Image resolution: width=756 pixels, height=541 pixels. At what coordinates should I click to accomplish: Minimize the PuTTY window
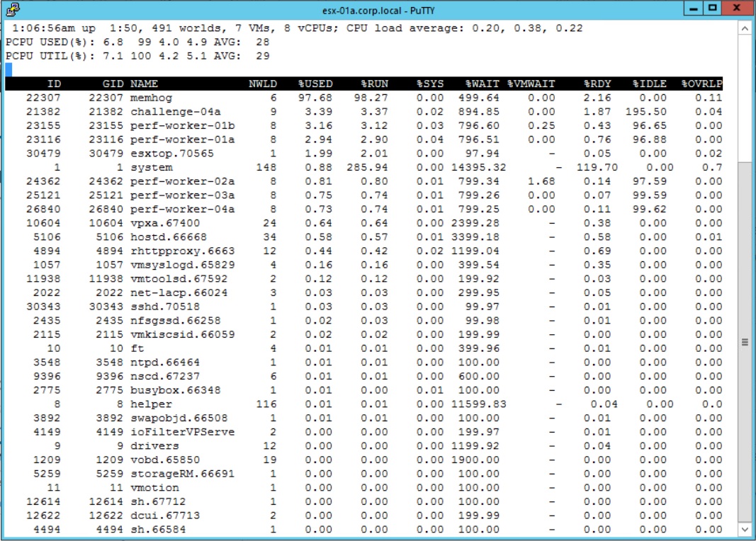[x=694, y=8]
